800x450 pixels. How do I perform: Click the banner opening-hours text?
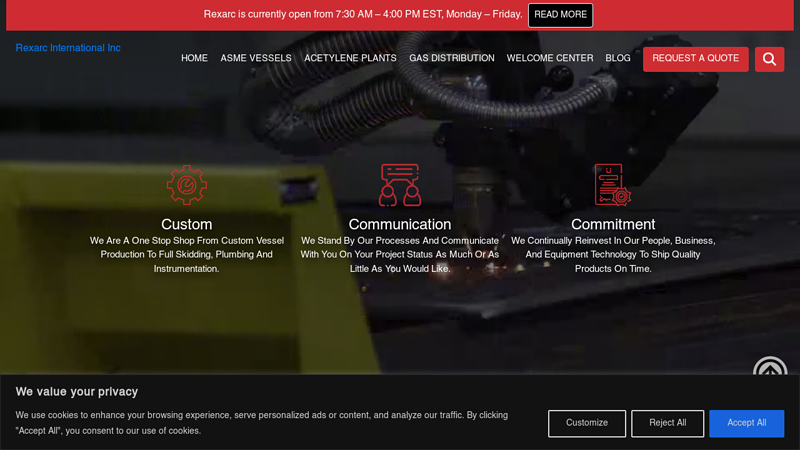(363, 14)
